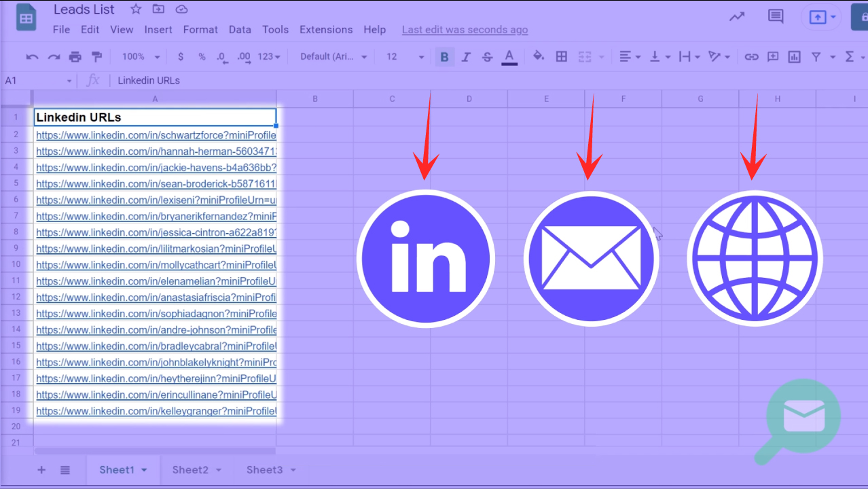The image size is (868, 489).
Task: Select the Linkedin URLs header cell
Action: [155, 117]
